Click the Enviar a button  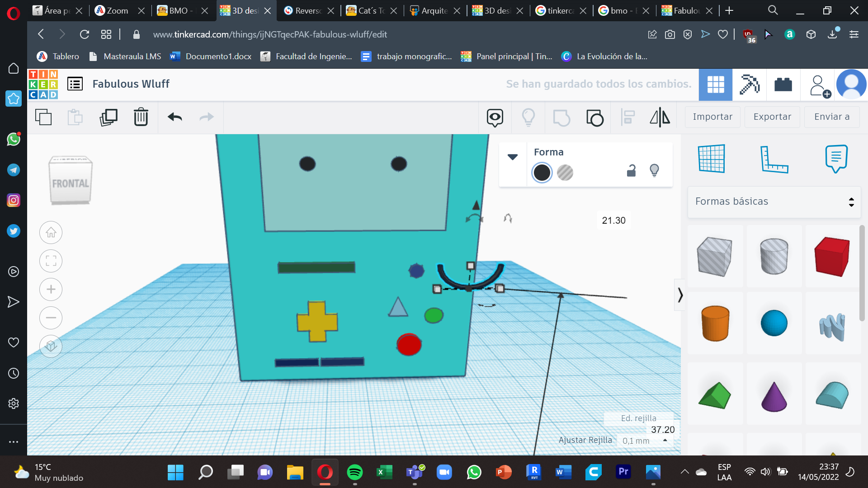tap(832, 117)
